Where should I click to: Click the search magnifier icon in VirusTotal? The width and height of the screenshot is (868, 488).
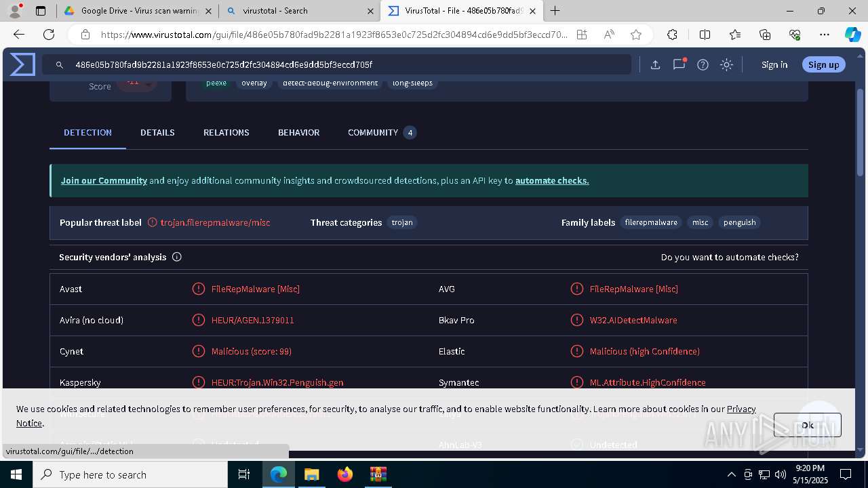[x=60, y=64]
